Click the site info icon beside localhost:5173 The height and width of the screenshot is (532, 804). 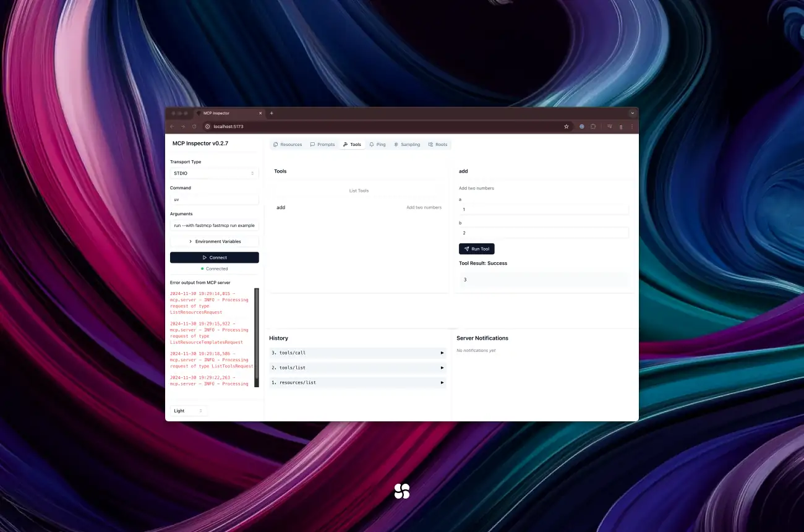208,126
